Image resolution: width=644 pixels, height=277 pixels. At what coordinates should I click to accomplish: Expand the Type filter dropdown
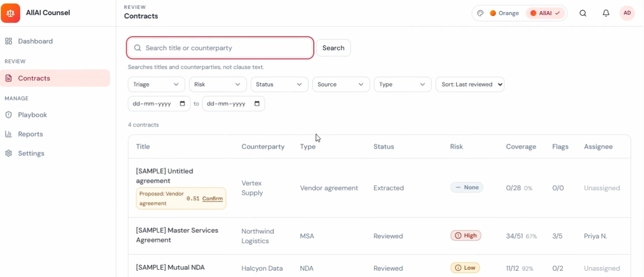[x=403, y=84]
